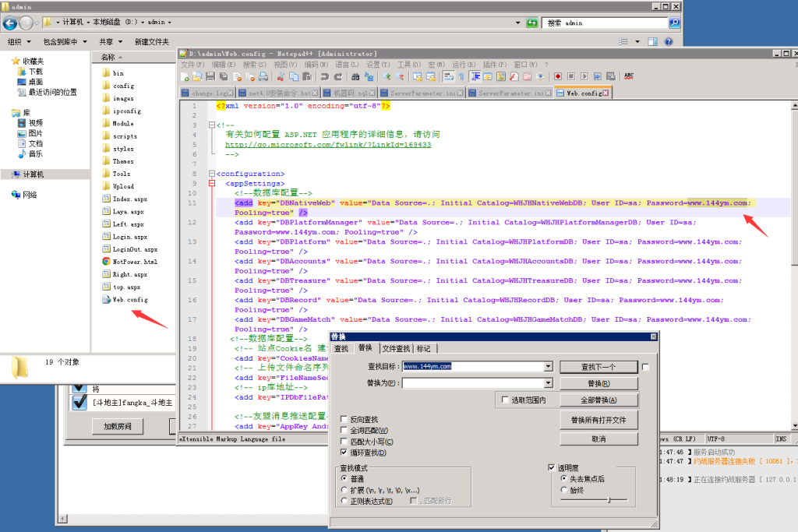Enable the 匹配大小写 match case checkbox
The height and width of the screenshot is (532, 798).
(x=344, y=442)
